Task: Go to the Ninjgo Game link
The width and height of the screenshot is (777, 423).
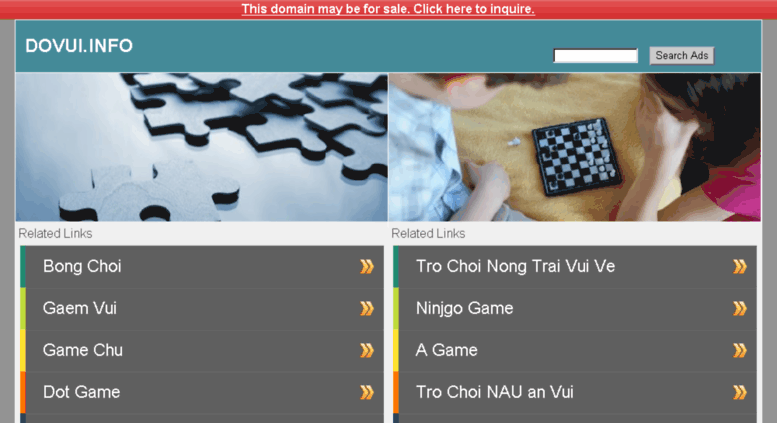Action: 464,308
